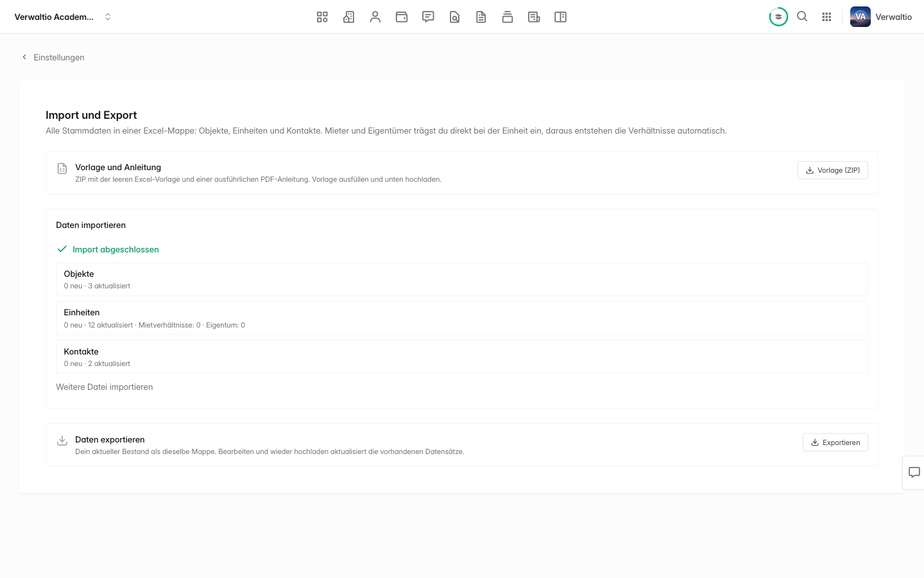
Task: Click the 'Daten exportieren' heading
Action: tap(110, 440)
